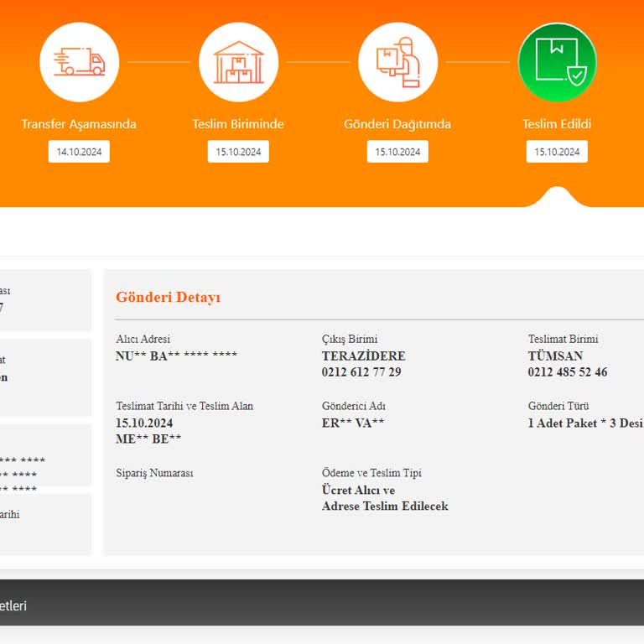
Task: Click the Teslim Biriminde warehouse icon
Action: point(238,62)
